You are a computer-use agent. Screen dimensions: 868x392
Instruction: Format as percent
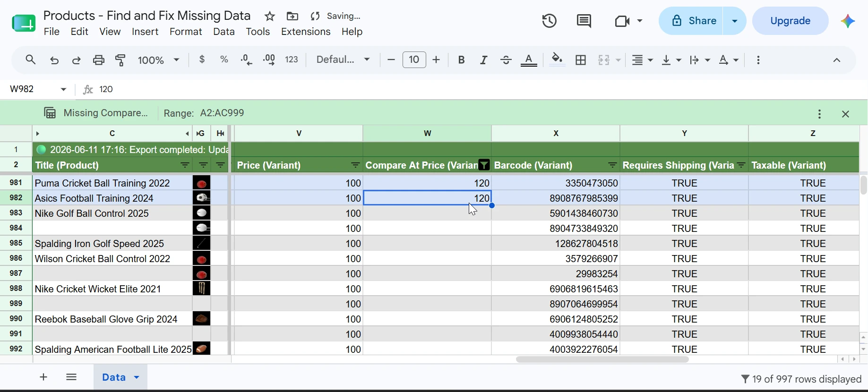(224, 60)
